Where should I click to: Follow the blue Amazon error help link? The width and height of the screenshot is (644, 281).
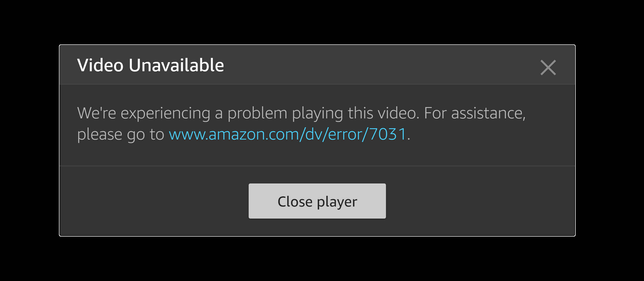click(287, 134)
